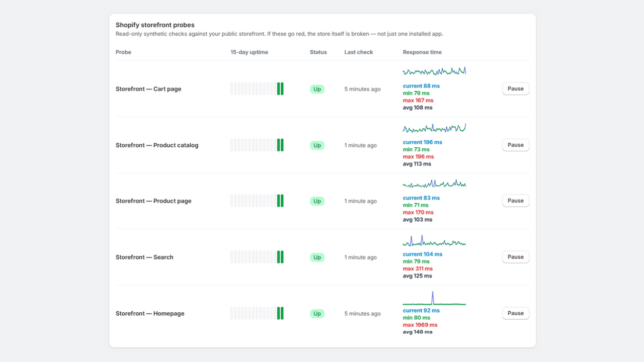644x362 pixels.
Task: Click 'current 88 ms' value
Action: click(x=421, y=86)
